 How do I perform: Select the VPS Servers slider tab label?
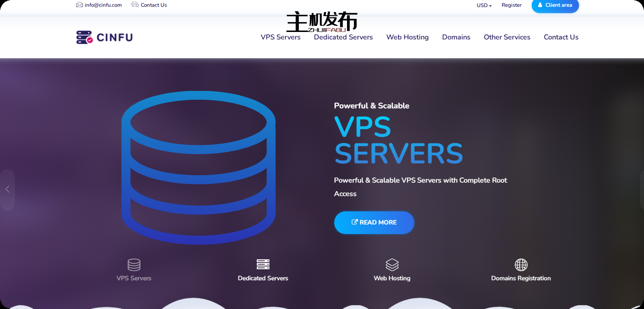coord(134,278)
